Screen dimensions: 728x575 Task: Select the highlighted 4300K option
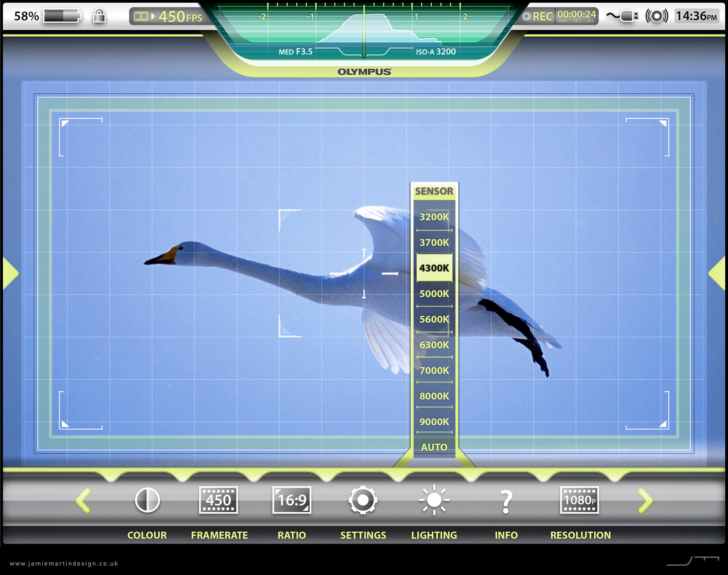pos(434,268)
